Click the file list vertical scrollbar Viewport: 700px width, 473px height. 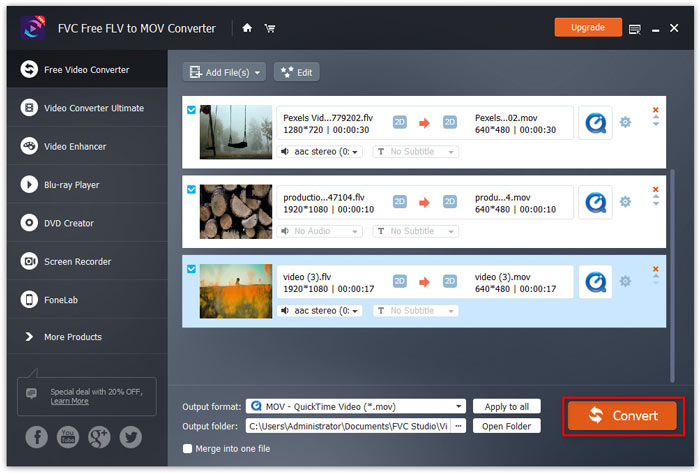672,275
